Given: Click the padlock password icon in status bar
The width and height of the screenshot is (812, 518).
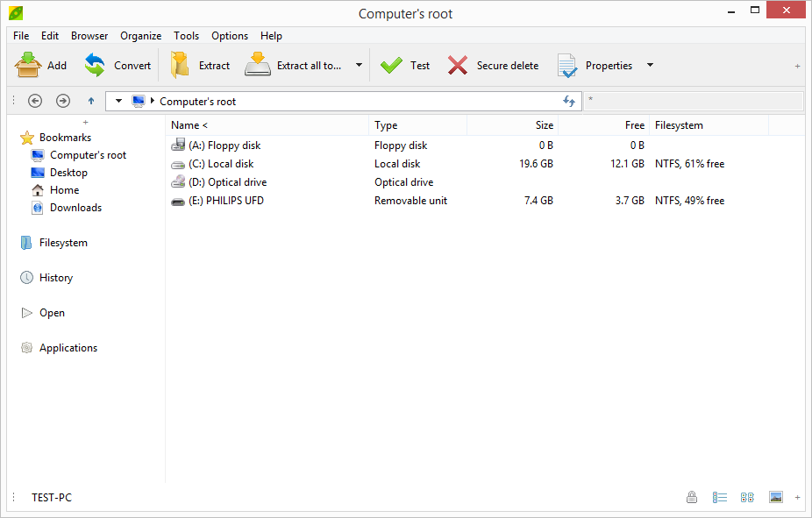Looking at the screenshot, I should [x=692, y=498].
